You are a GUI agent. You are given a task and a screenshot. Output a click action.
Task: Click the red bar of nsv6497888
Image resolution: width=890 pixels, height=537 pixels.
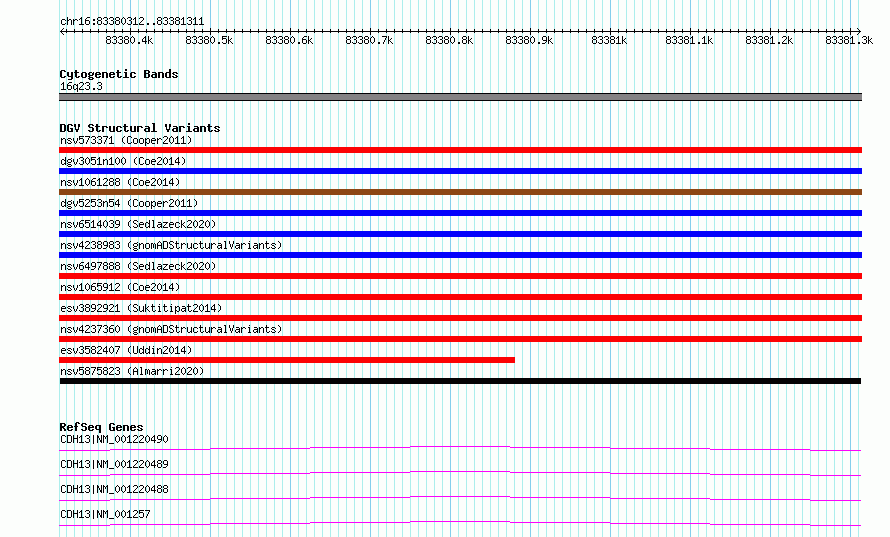pos(460,276)
